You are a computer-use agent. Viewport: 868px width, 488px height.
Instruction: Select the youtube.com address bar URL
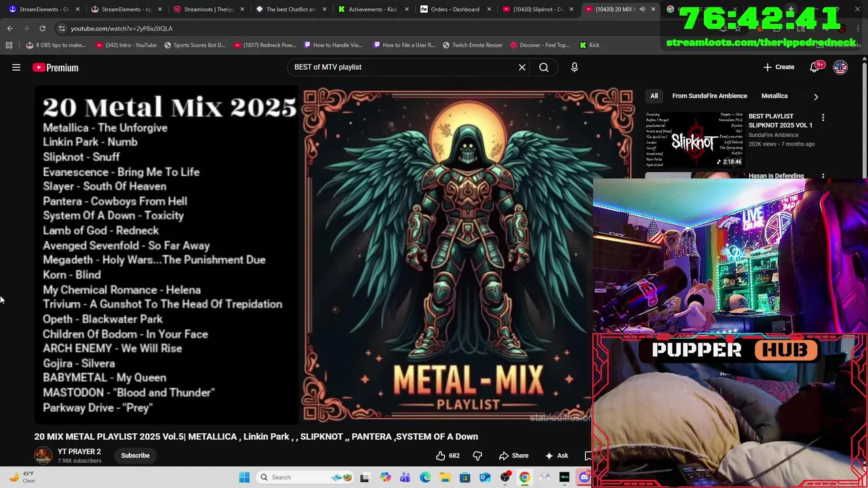[121, 28]
